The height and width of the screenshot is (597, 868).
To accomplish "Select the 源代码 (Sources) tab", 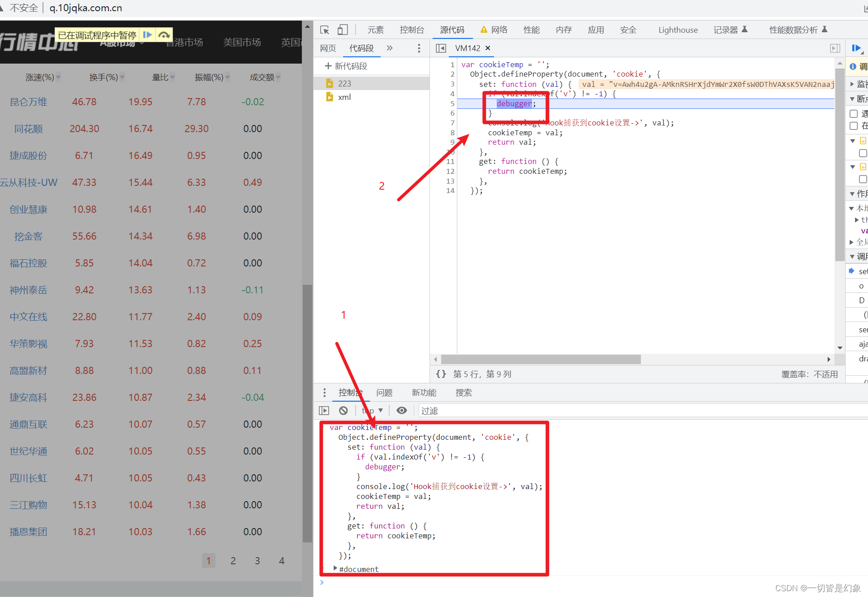I will 452,30.
